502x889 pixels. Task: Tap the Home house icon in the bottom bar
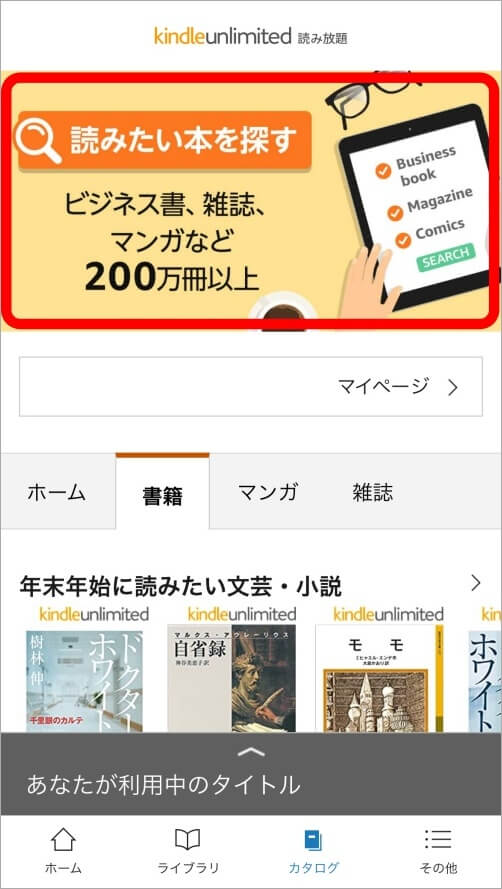pyautogui.click(x=63, y=840)
